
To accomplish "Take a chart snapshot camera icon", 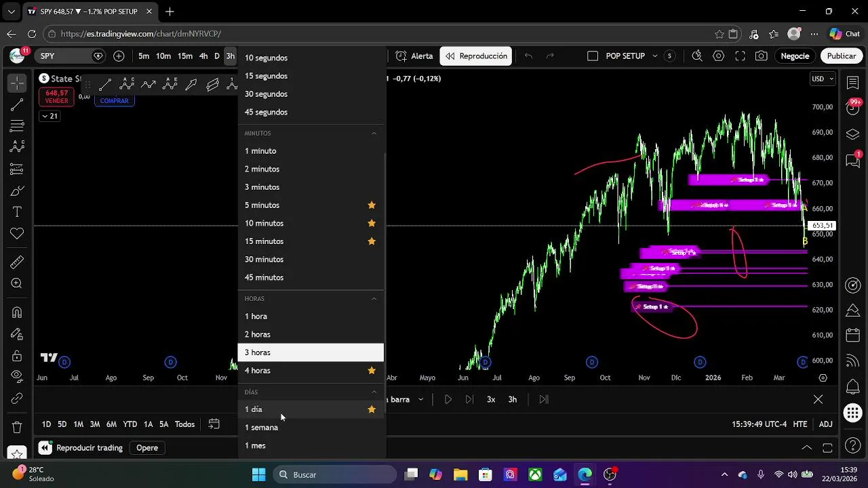I will pyautogui.click(x=762, y=56).
